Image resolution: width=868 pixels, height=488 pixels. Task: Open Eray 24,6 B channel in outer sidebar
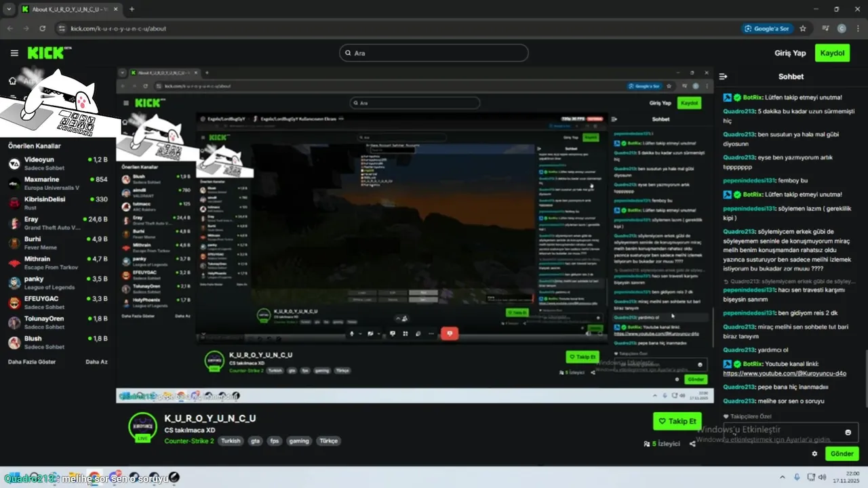(x=58, y=223)
